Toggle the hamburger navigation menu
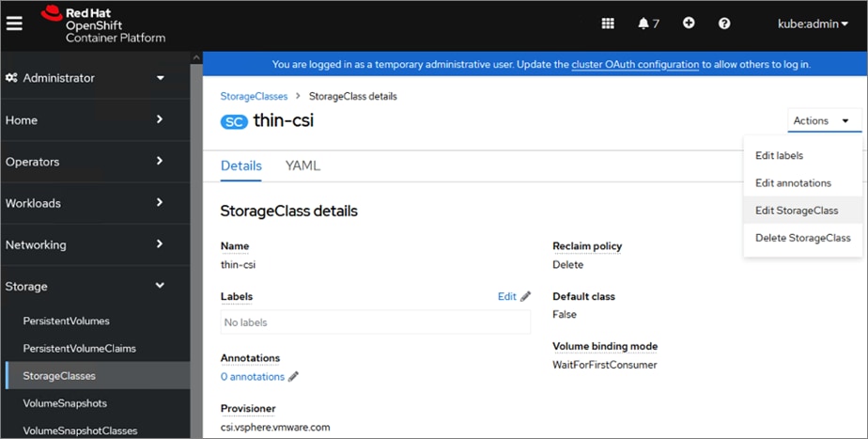 tap(14, 24)
